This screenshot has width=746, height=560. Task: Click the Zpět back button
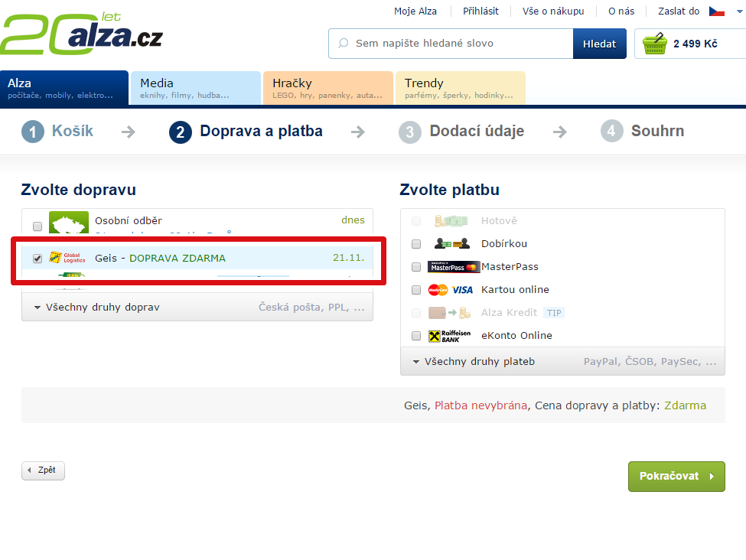click(43, 470)
